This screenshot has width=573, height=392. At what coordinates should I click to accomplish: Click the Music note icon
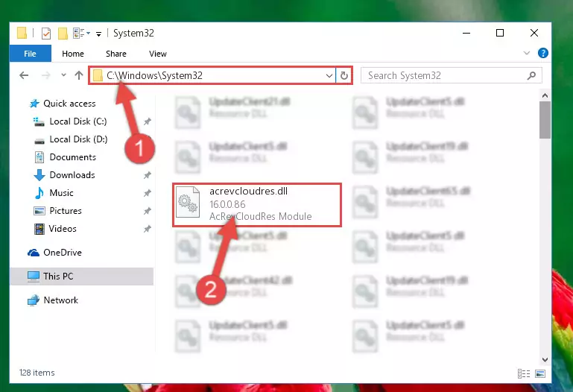point(39,193)
